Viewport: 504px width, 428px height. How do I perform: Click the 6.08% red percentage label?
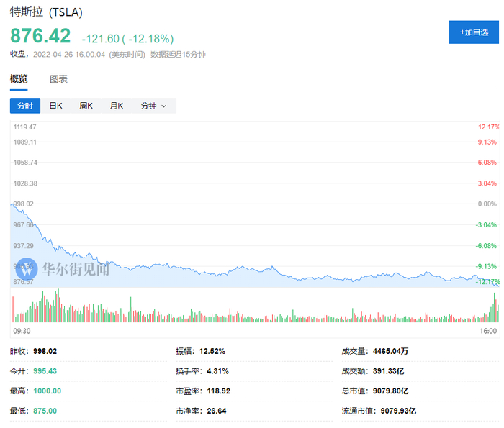pos(487,163)
